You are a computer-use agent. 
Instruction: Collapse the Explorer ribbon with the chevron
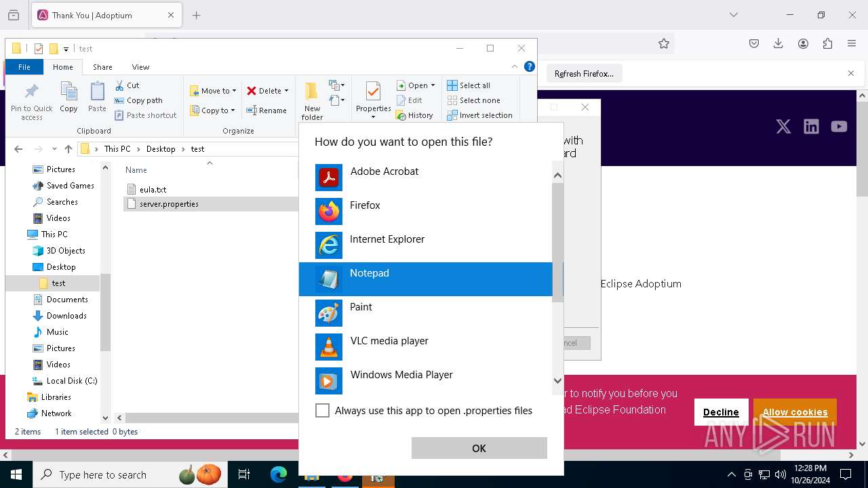[x=515, y=66]
